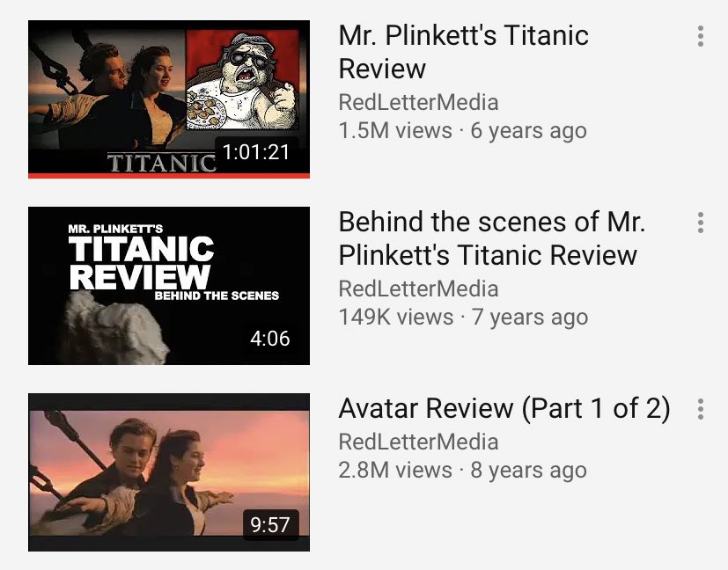Click the 9:57 duration badge
728x570 pixels.
coord(270,525)
